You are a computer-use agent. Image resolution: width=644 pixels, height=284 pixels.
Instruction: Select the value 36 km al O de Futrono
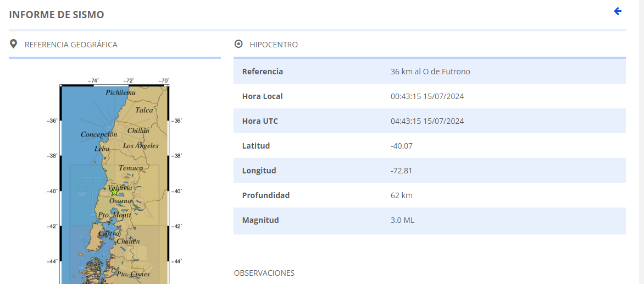coord(430,72)
